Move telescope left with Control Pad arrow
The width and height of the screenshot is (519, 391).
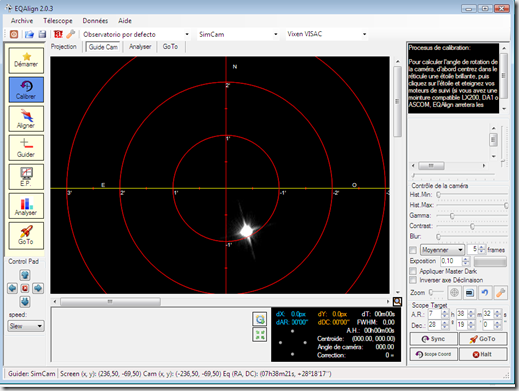[x=12, y=288]
